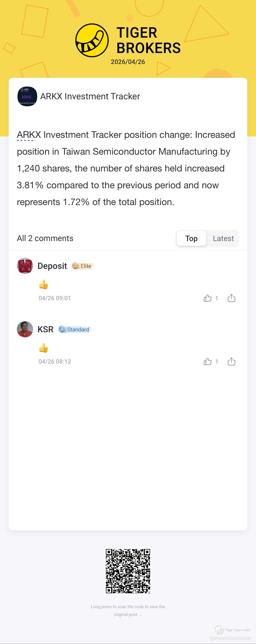Open the ARKX Investment Tracker avatar
The image size is (256, 644).
27,96
